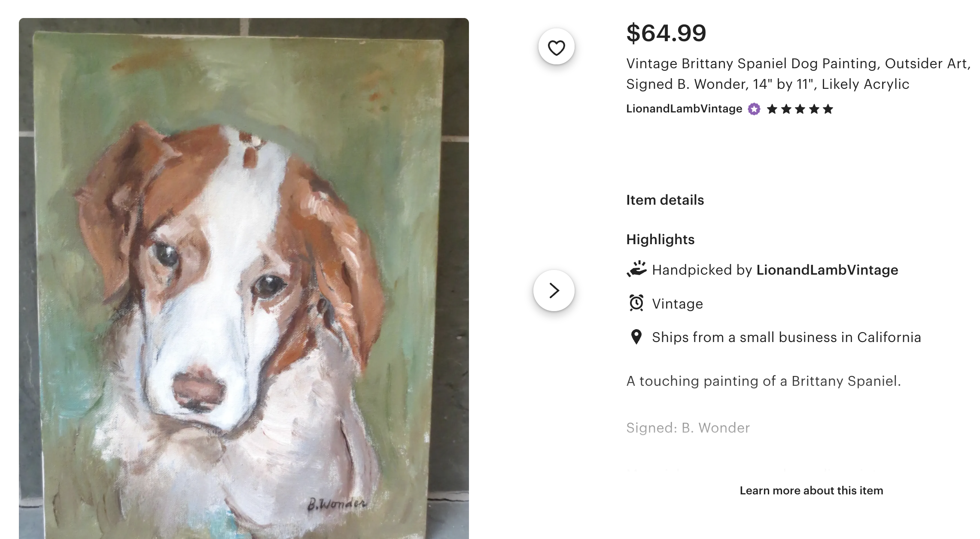Click Ships from a small business text
980x539 pixels.
[x=786, y=337]
